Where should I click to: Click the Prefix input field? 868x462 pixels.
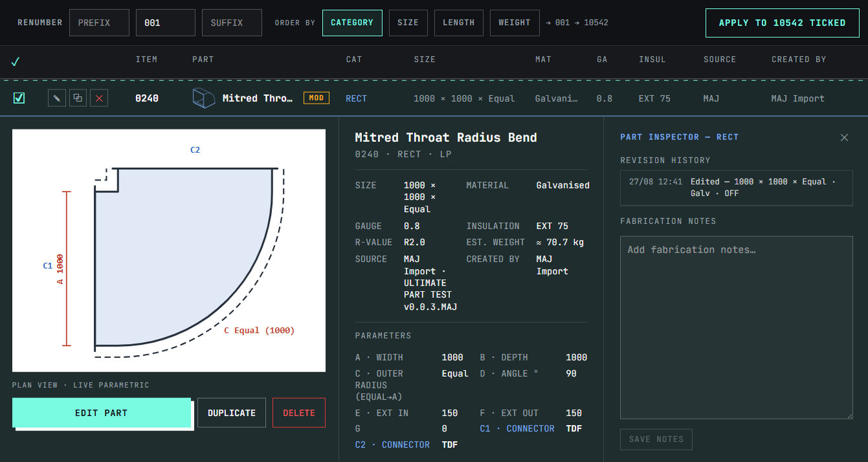tap(99, 23)
